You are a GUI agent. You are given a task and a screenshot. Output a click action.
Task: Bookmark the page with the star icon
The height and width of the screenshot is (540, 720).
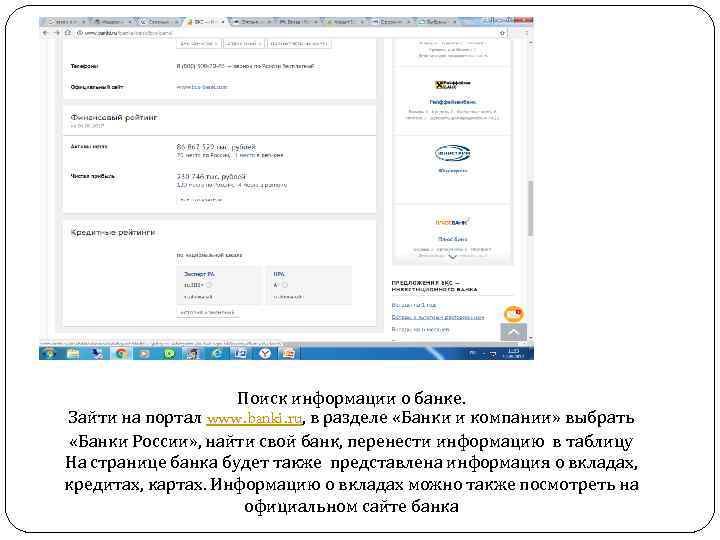tap(502, 33)
